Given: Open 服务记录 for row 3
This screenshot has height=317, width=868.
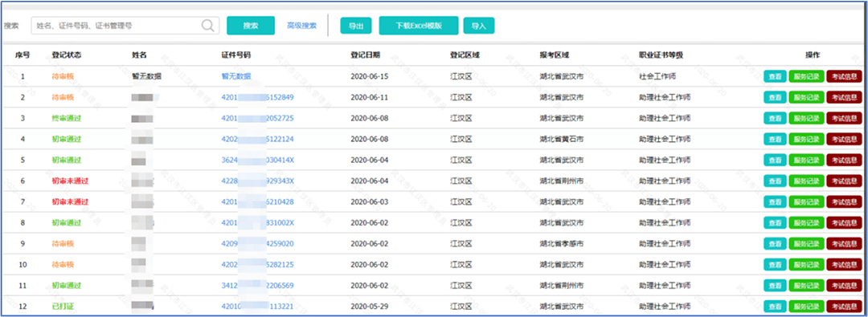Looking at the screenshot, I should pyautogui.click(x=807, y=119).
